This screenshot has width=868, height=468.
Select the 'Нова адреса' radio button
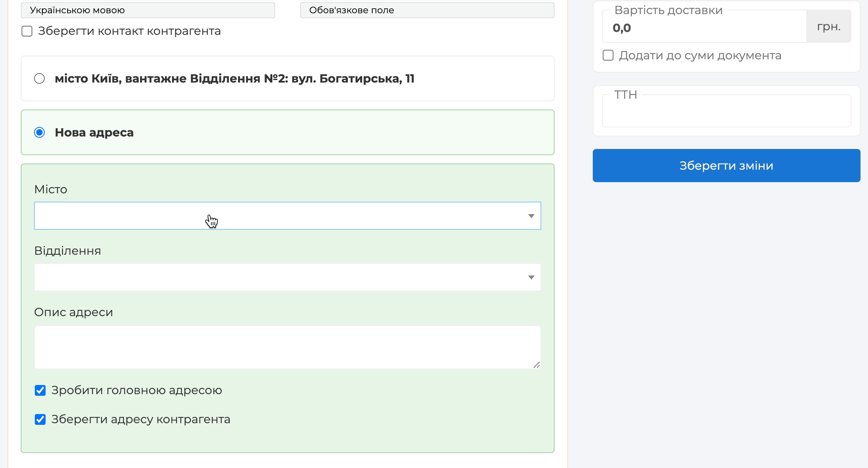(x=39, y=132)
